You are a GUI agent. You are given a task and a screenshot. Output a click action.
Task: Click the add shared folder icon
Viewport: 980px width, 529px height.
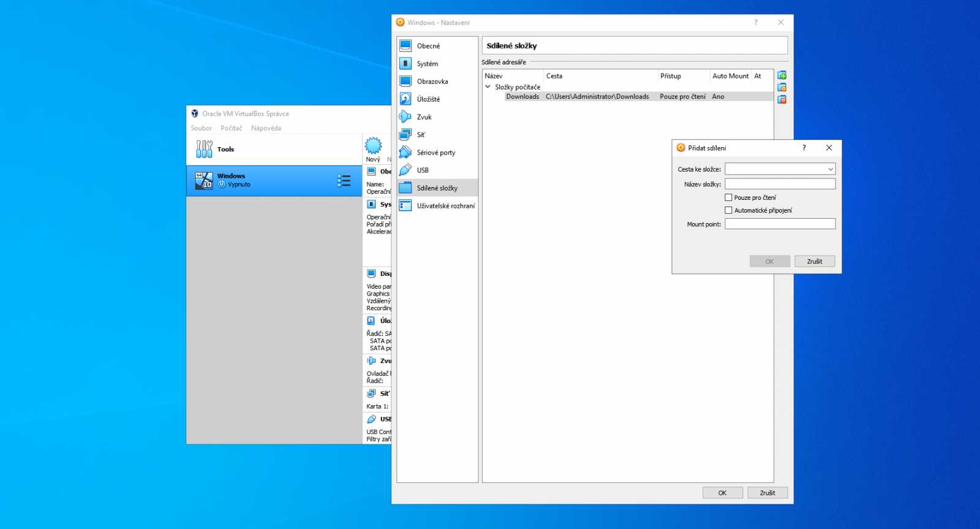point(782,75)
